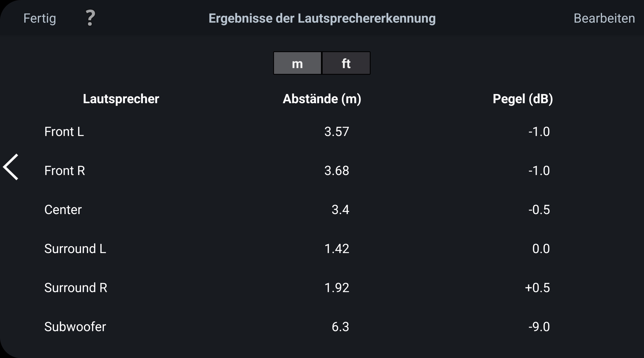Image resolution: width=644 pixels, height=358 pixels.
Task: Click the Pegel (dB) column header
Action: pos(523,99)
